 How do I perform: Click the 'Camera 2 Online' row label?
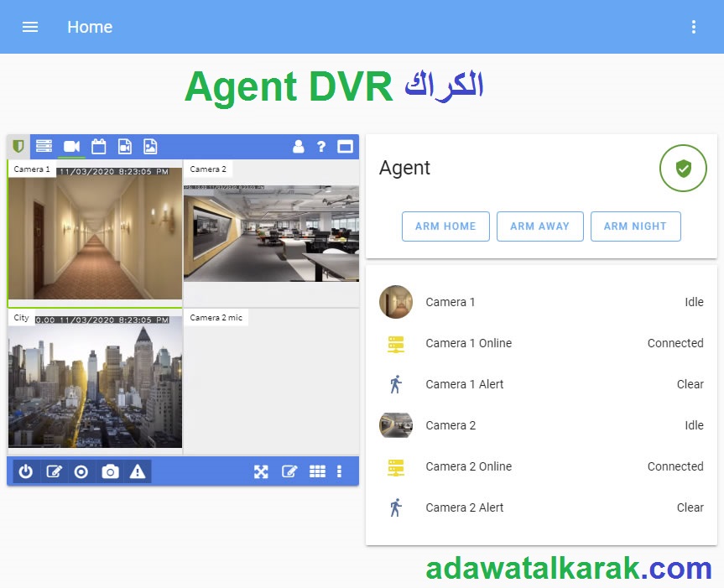(469, 466)
